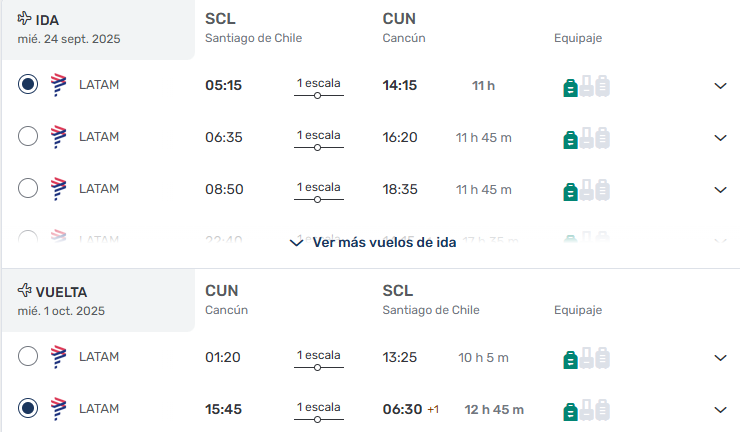Click the 1 escala label of 01:20 flight

pos(319,355)
